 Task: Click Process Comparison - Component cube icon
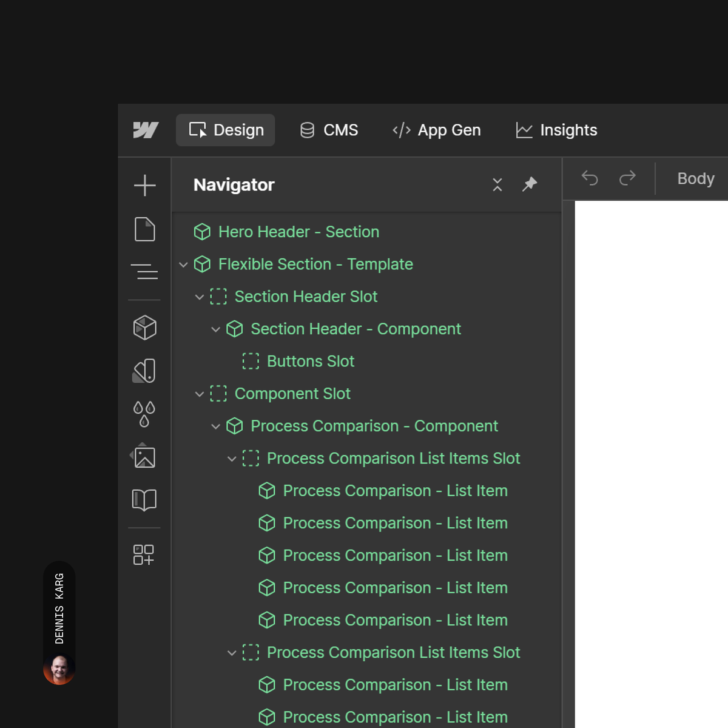pyautogui.click(x=235, y=426)
